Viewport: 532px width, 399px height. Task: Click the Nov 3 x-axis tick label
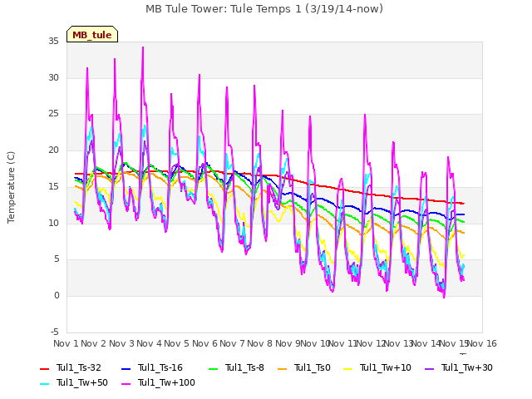(x=122, y=343)
